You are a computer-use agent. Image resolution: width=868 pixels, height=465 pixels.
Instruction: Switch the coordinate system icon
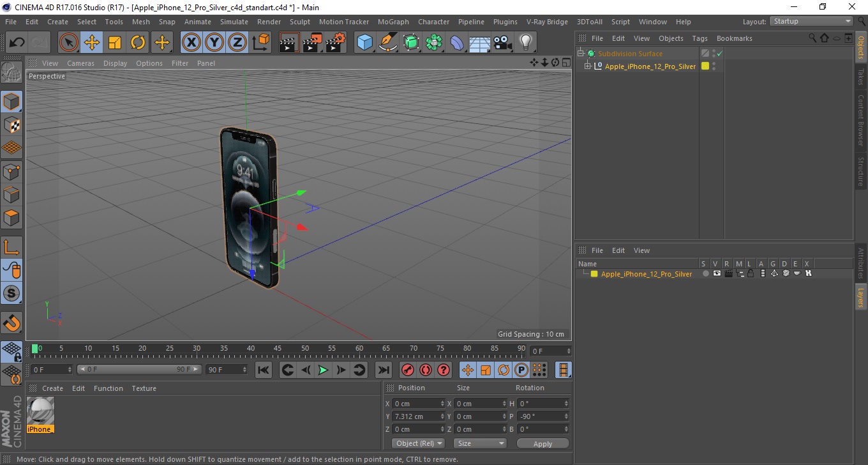260,43
